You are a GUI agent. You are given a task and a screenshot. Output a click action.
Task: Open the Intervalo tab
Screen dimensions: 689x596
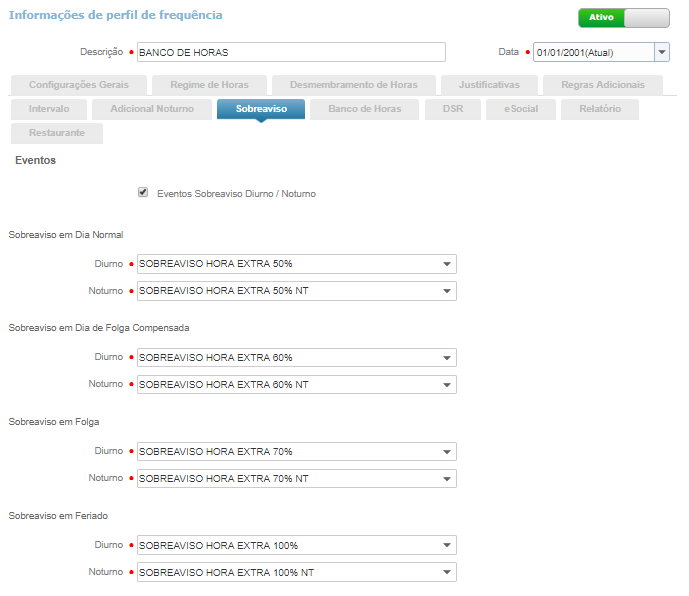(49, 108)
